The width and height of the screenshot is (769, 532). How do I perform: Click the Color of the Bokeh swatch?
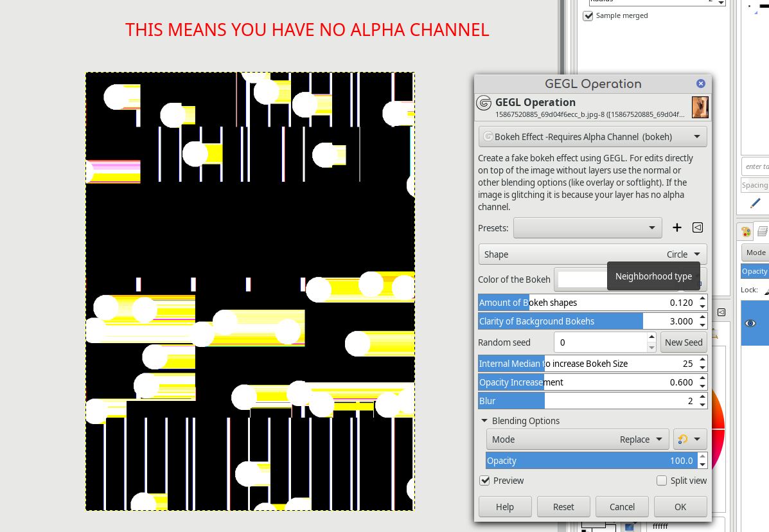tap(582, 279)
